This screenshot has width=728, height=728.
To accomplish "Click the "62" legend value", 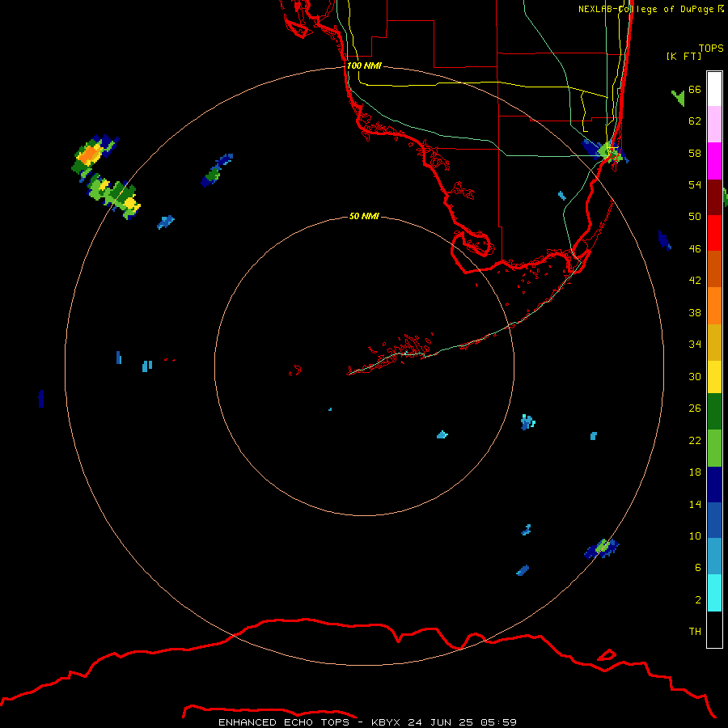I will (x=695, y=121).
